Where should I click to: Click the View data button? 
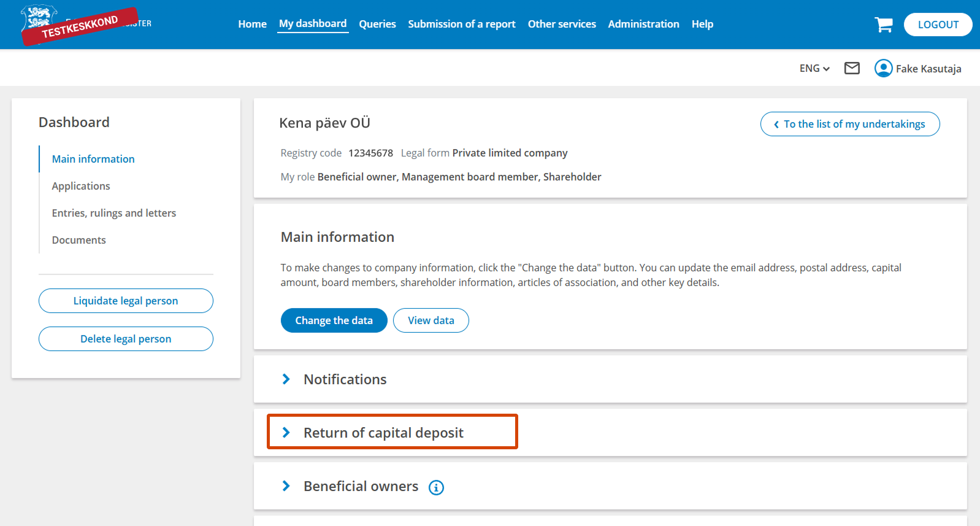[x=431, y=320]
